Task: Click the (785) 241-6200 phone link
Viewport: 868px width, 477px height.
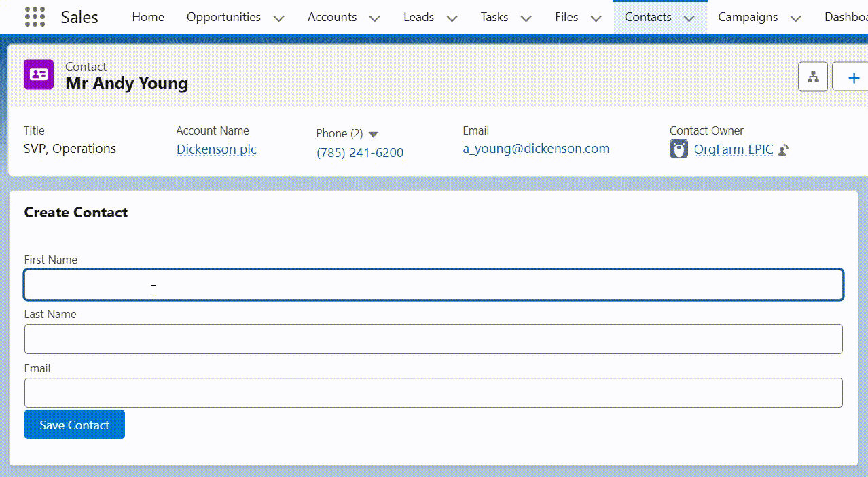Action: [x=360, y=153]
